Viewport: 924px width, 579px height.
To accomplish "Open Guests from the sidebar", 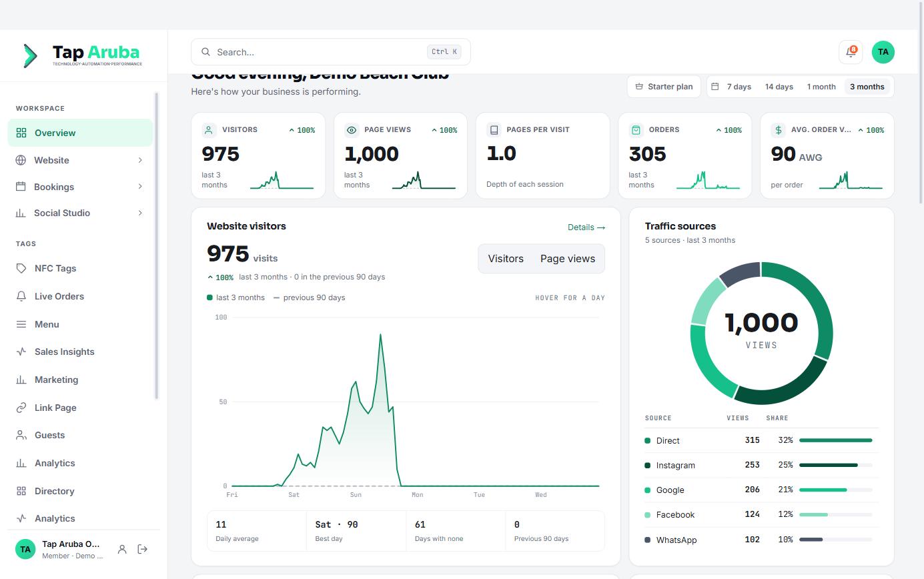I will coord(80,435).
